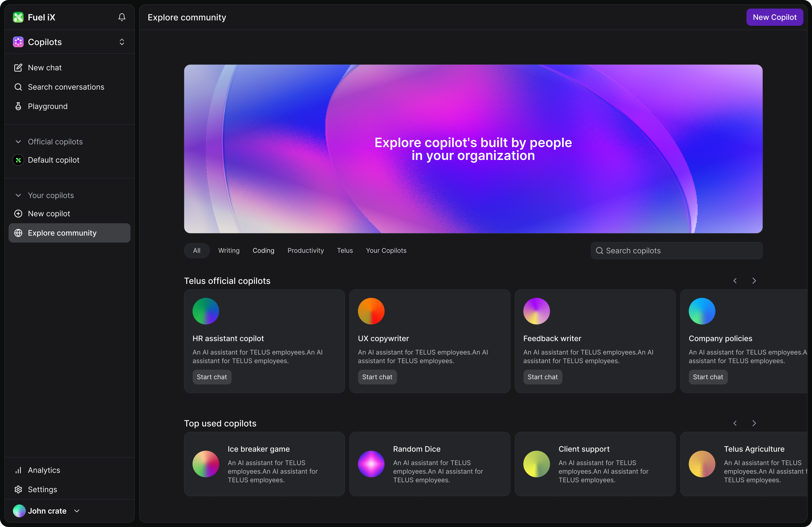The width and height of the screenshot is (812, 527).
Task: Switch to the Productivity tab
Action: point(306,251)
